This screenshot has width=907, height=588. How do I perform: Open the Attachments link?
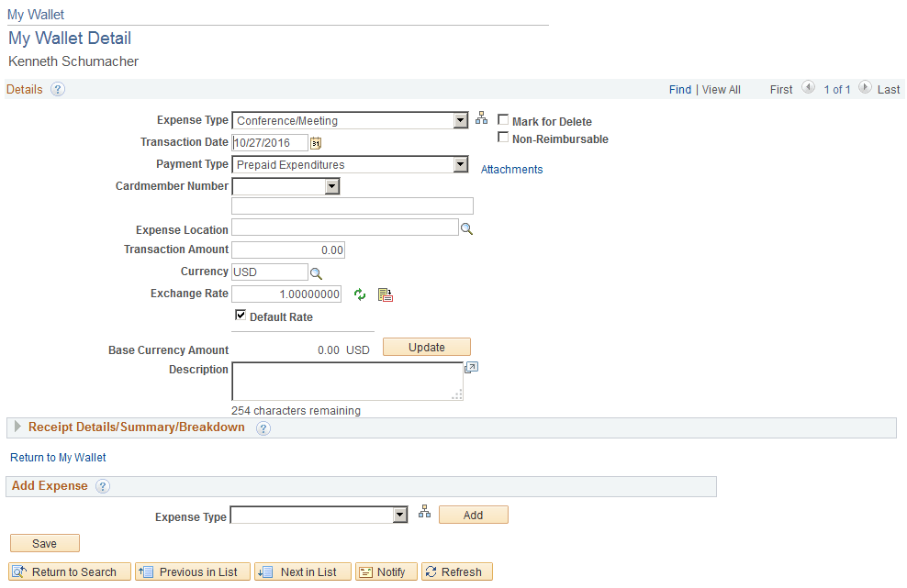[511, 169]
